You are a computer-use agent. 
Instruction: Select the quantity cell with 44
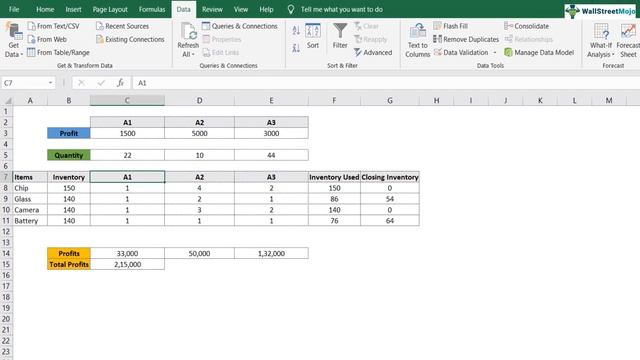click(x=271, y=155)
